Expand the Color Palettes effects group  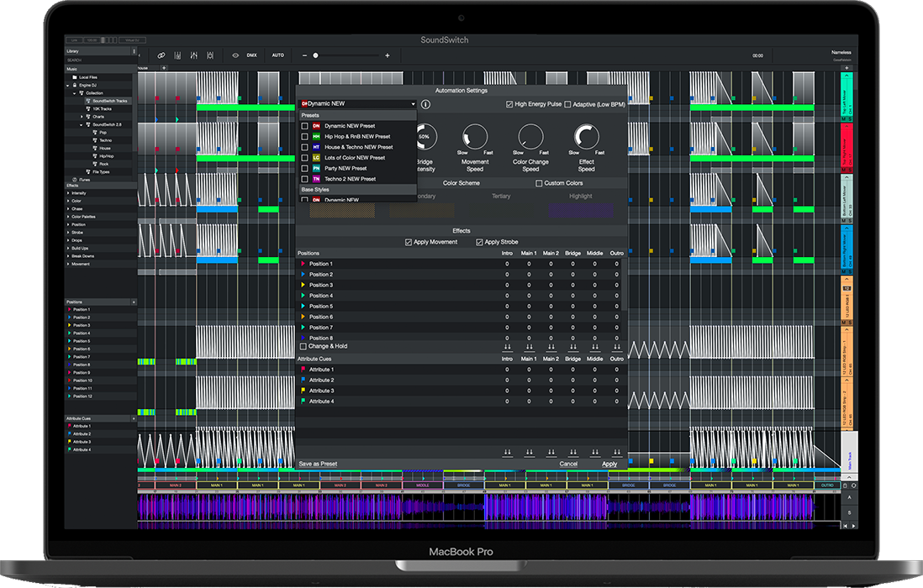click(x=68, y=217)
